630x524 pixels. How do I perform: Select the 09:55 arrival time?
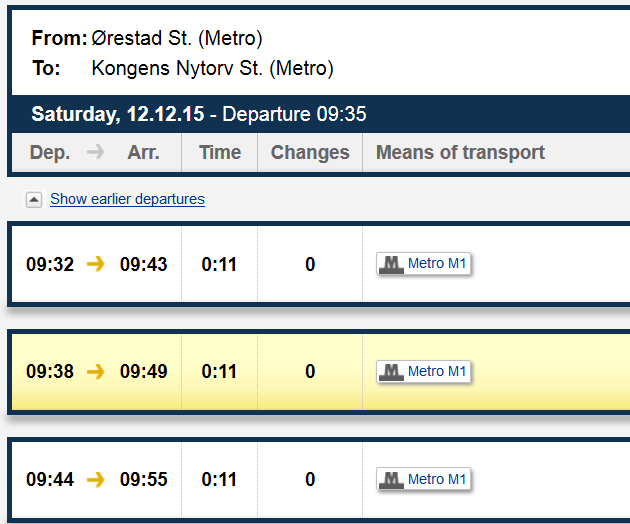coord(144,479)
